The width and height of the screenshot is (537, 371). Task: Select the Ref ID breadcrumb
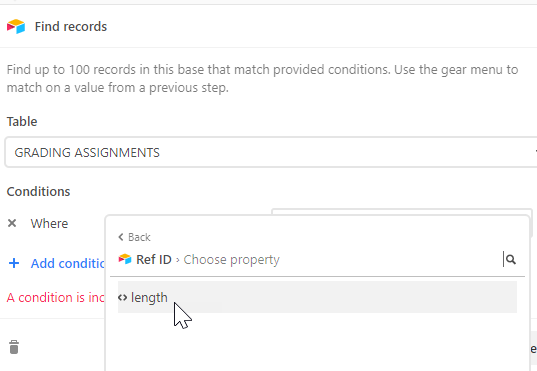click(x=154, y=260)
